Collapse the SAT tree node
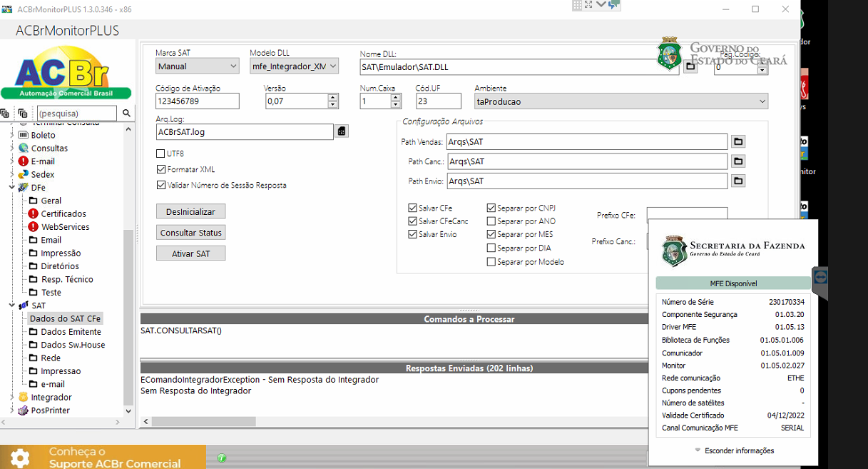This screenshot has width=868, height=469. [12, 306]
